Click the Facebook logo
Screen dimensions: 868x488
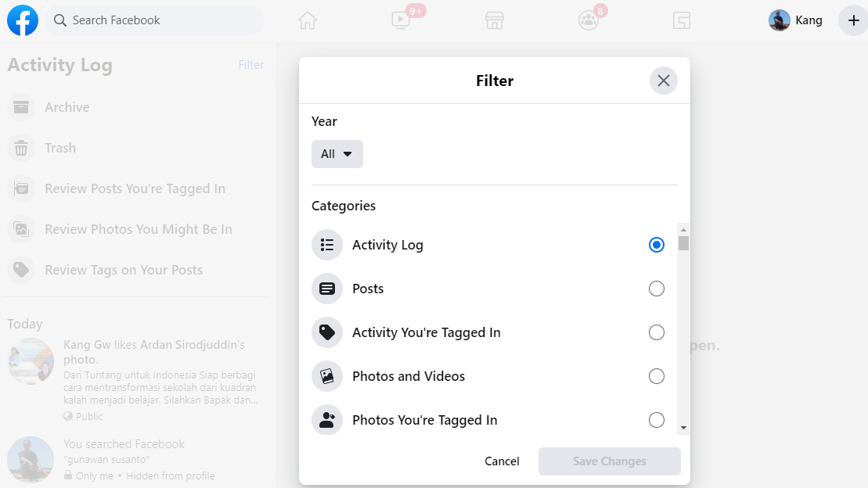click(x=23, y=20)
